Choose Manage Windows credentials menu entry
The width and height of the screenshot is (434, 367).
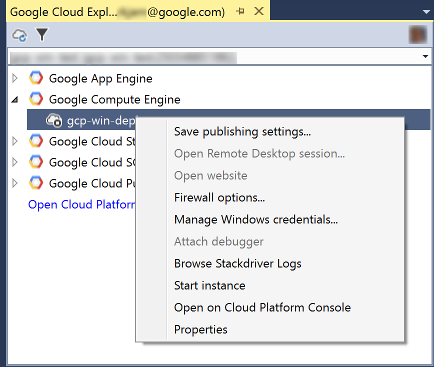click(x=256, y=220)
